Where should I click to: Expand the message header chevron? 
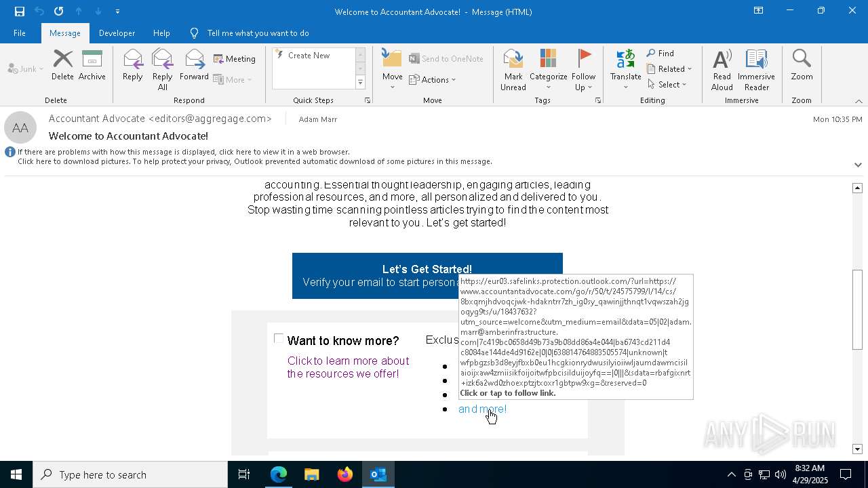(858, 165)
